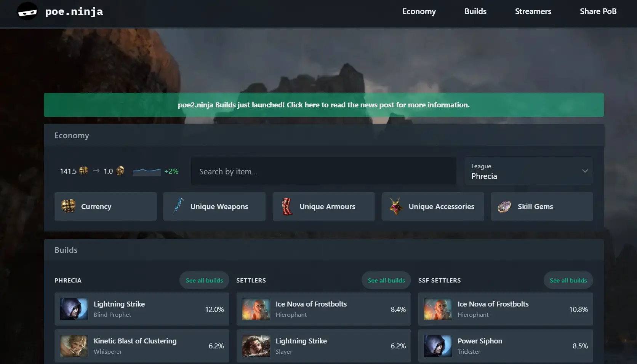This screenshot has height=364, width=637.
Task: See all builds for SSF SETTLERS
Action: coord(568,280)
